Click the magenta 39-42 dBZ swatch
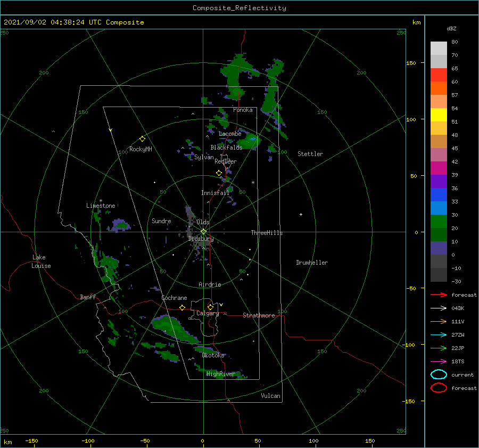This screenshot has height=448, width=479. coord(439,168)
